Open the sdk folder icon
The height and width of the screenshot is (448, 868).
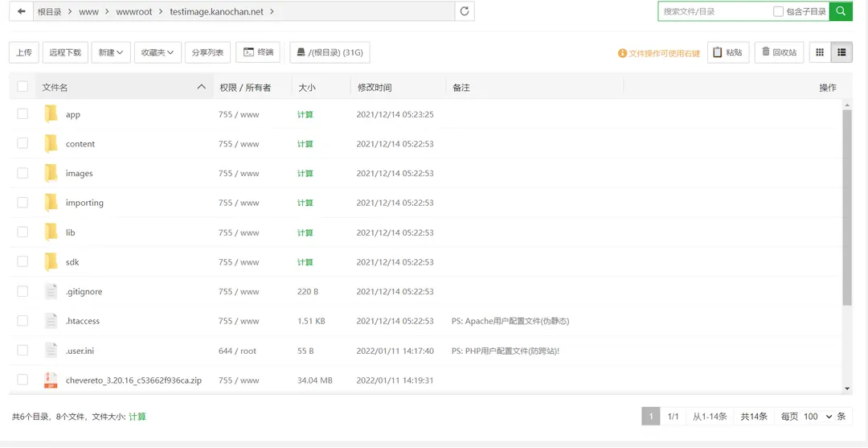pos(51,261)
